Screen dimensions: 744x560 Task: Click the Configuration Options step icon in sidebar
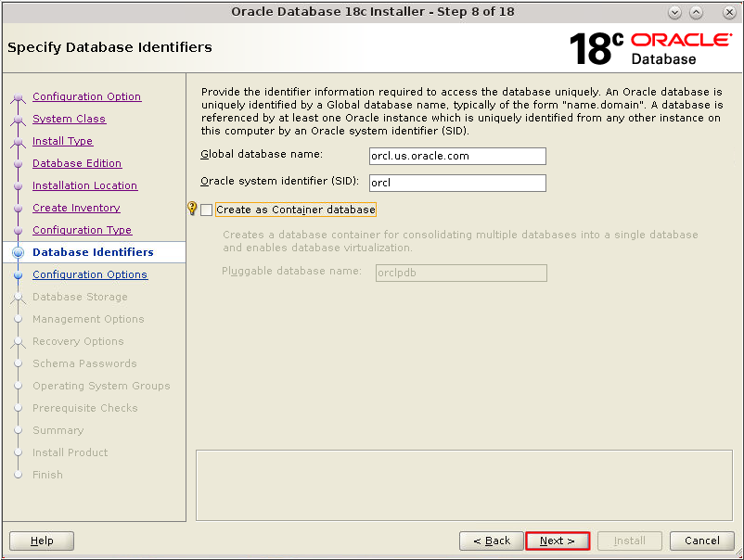19,274
